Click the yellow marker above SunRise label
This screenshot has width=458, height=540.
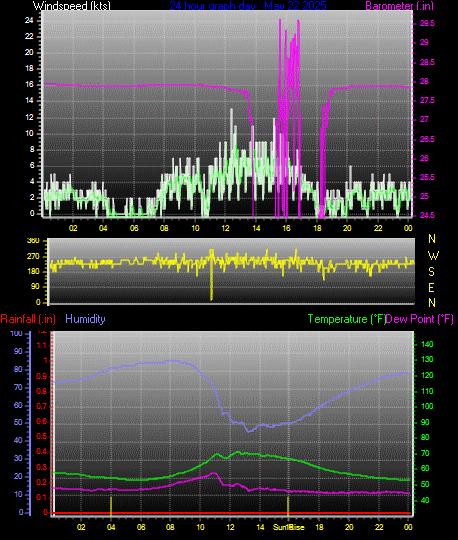pyautogui.click(x=288, y=506)
